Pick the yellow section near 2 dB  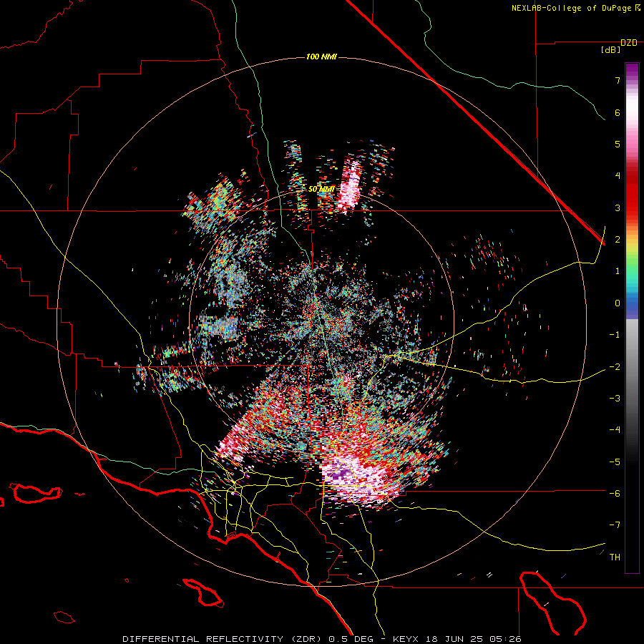tap(632, 243)
